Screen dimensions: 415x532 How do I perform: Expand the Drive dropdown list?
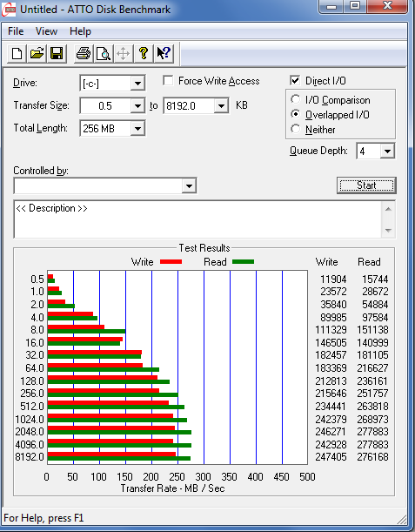coord(137,84)
